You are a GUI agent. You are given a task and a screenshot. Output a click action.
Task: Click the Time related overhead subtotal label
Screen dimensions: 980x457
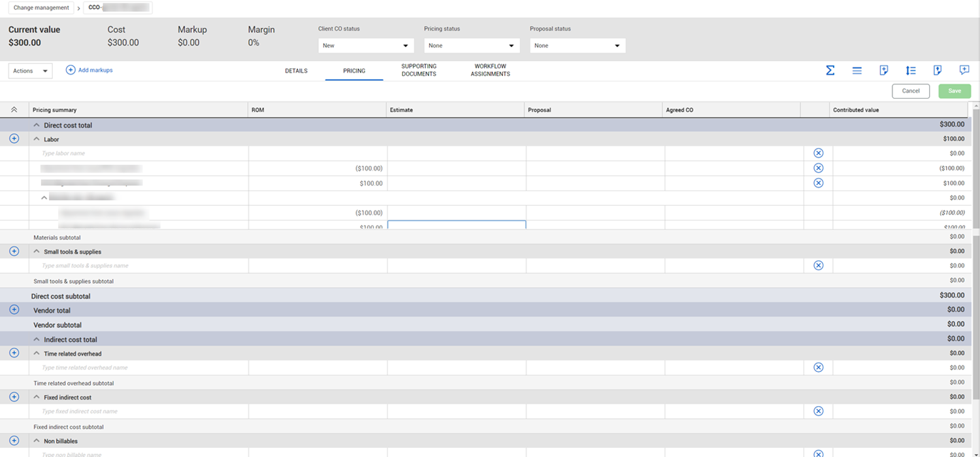pos(74,383)
